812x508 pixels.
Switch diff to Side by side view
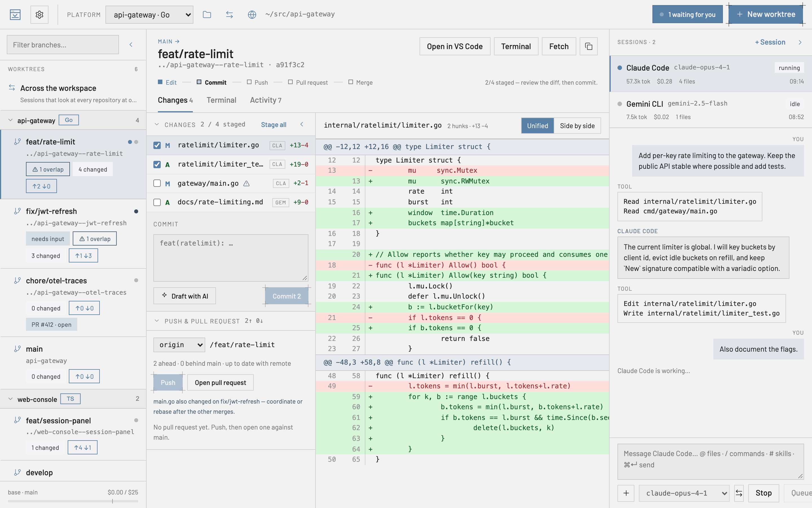tap(577, 126)
